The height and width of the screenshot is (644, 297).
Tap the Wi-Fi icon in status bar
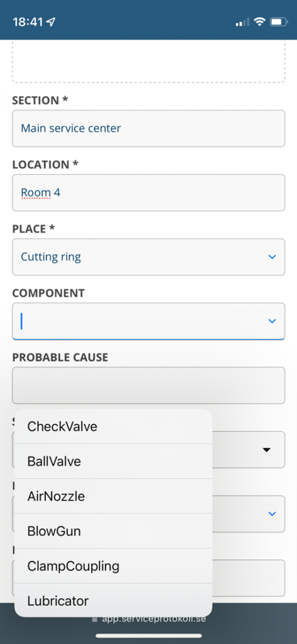pyautogui.click(x=259, y=22)
